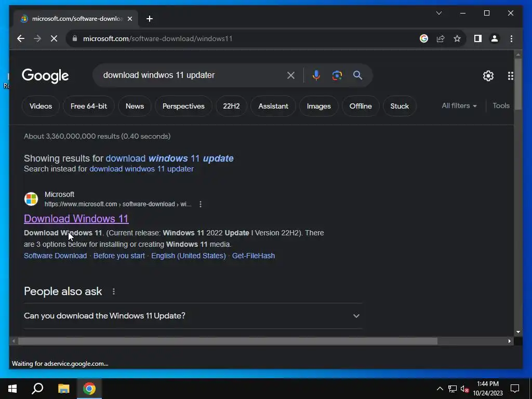
Task: Search by image with the Google Lens icon
Action: click(337, 75)
